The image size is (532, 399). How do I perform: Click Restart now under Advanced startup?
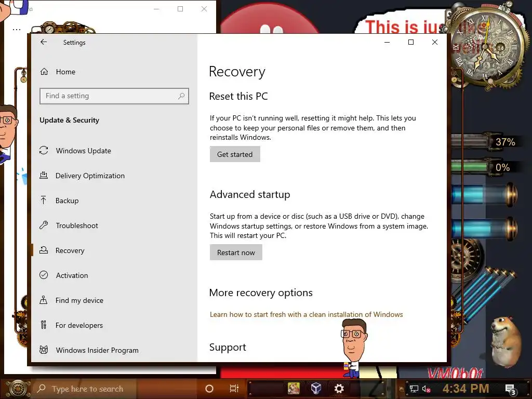point(236,252)
